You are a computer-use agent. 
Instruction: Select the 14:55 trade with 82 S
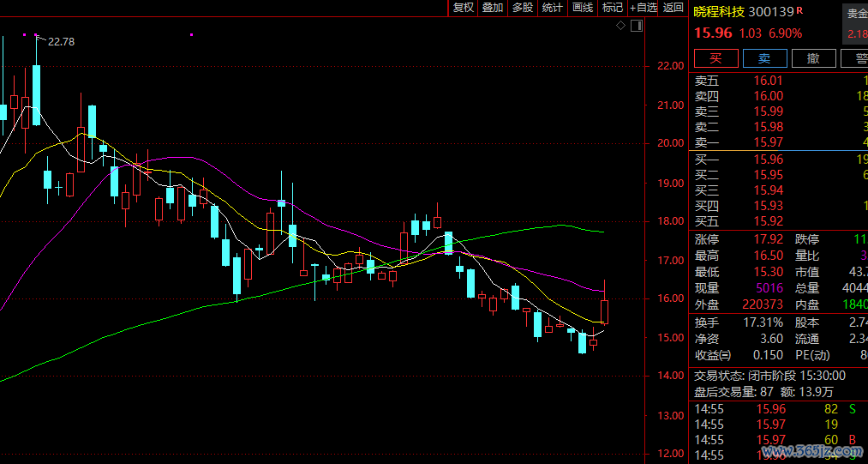coord(778,410)
